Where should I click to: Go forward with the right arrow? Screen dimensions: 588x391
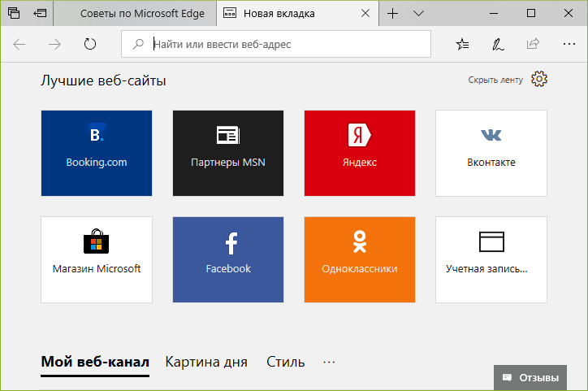coord(54,44)
